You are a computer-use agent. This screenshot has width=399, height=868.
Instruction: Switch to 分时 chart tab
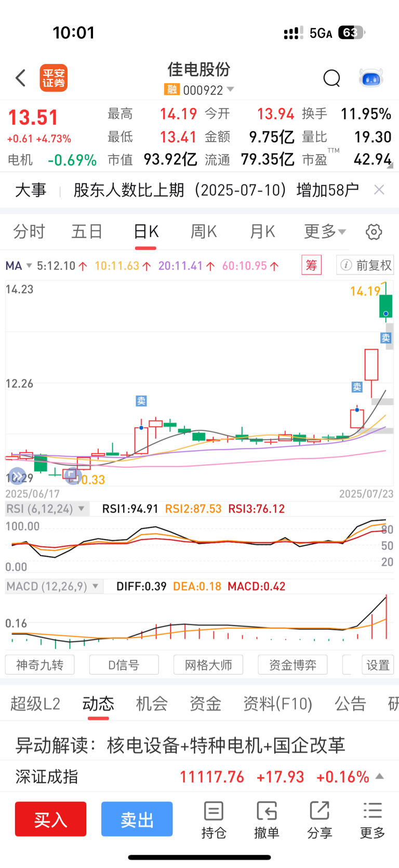pyautogui.click(x=29, y=231)
